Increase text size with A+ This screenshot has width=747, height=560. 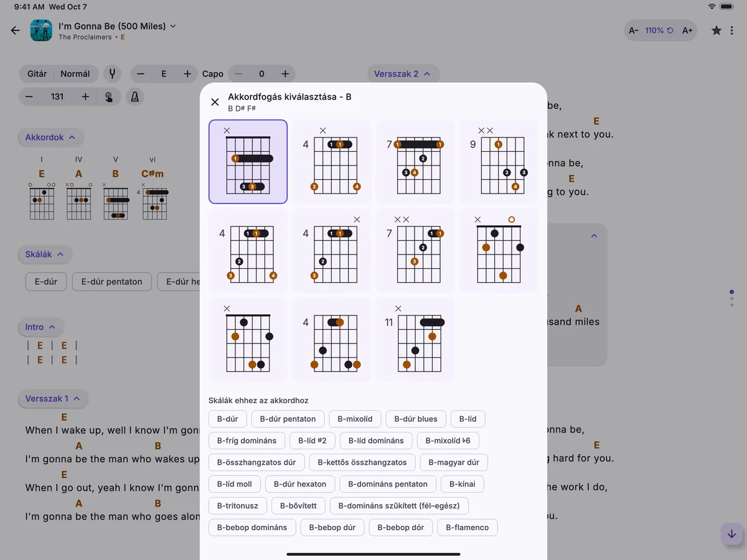pyautogui.click(x=687, y=30)
